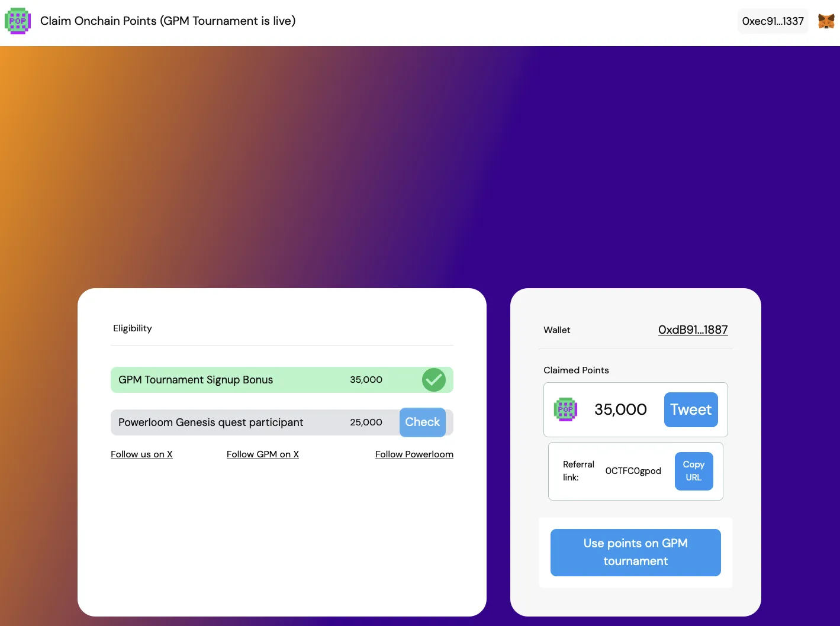
Task: Open the MetaMask fox icon
Action: pos(826,21)
